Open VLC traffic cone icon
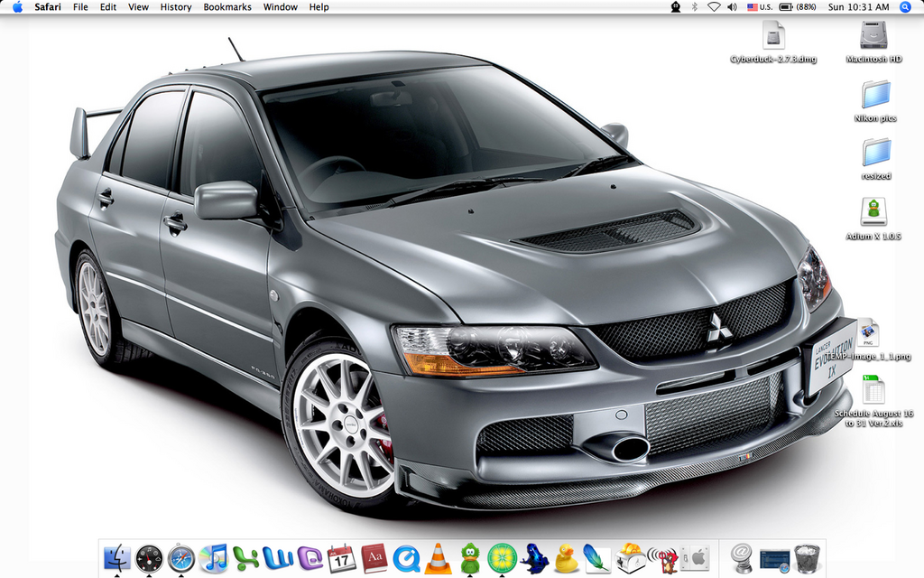Viewport: 924px width, 578px height. [x=438, y=558]
